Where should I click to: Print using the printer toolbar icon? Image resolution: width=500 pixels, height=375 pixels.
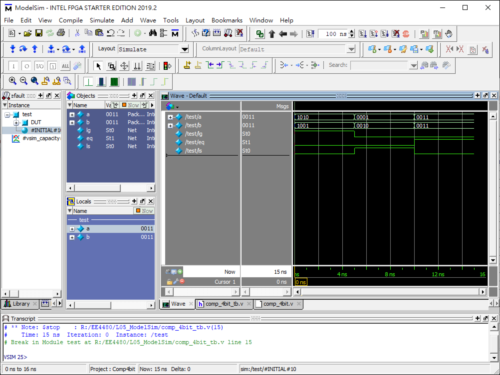click(x=61, y=33)
